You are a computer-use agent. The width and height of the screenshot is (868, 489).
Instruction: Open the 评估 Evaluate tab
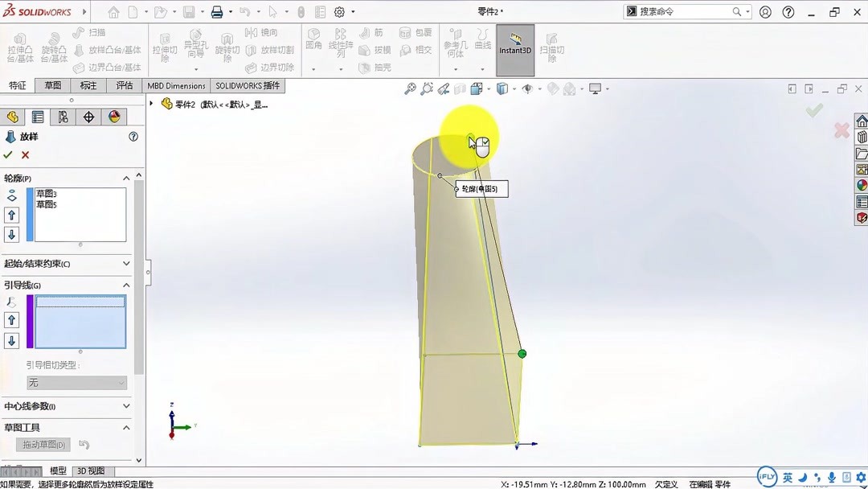click(125, 84)
